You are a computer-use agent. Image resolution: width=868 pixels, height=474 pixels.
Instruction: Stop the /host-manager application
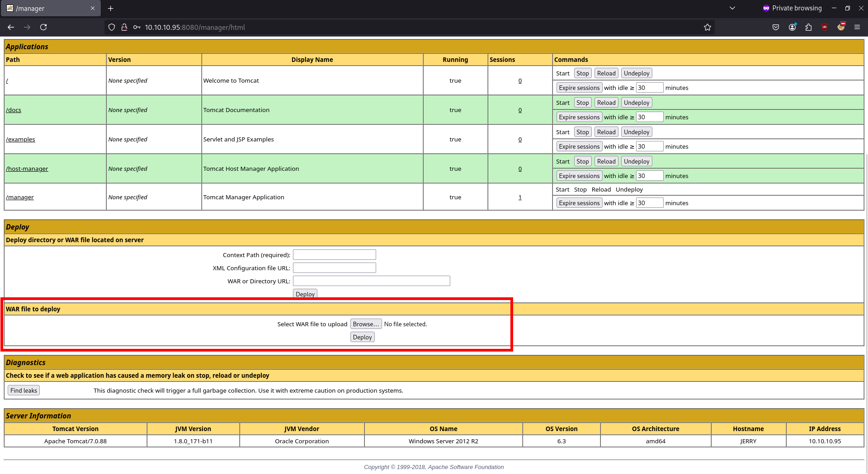coord(583,161)
